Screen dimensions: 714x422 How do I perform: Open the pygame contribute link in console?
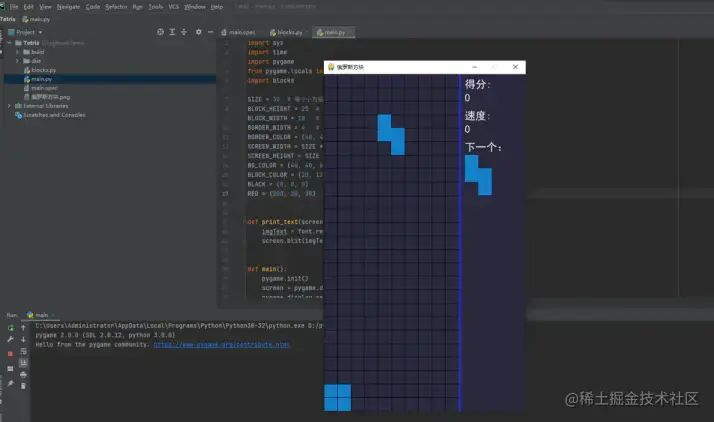[221, 345]
